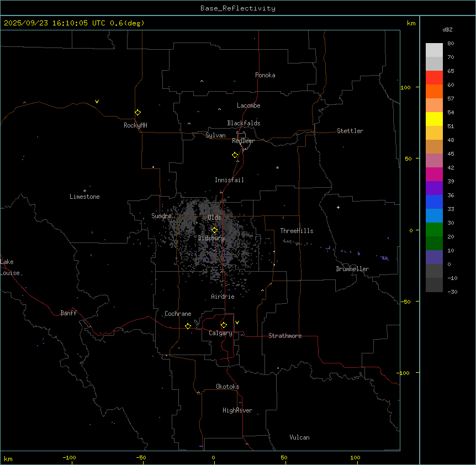Pick the red swatch in the dBZ legend
Viewport: 476px width, 465px height.
click(x=434, y=77)
